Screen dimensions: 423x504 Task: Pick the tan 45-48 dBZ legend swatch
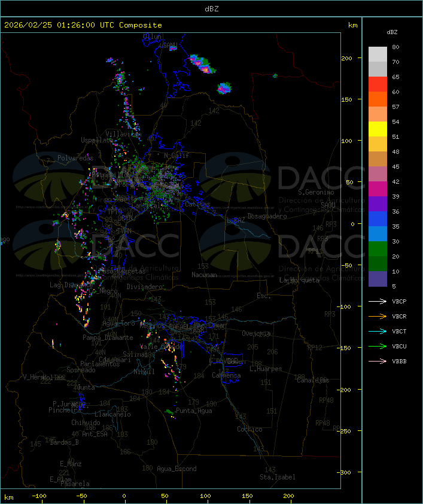pos(378,159)
